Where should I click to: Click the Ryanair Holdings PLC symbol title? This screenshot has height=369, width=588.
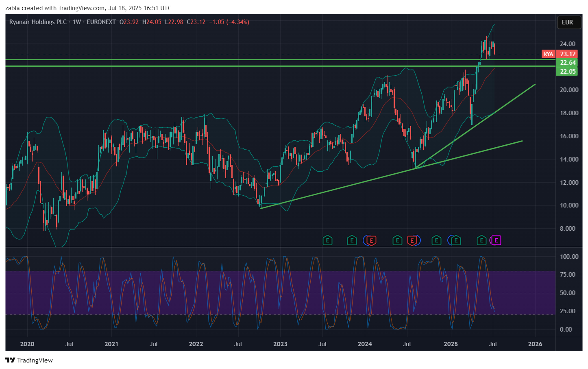coord(38,22)
